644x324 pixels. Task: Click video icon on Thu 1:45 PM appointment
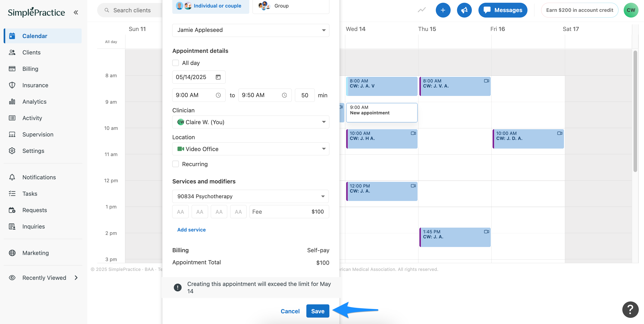tap(486, 231)
